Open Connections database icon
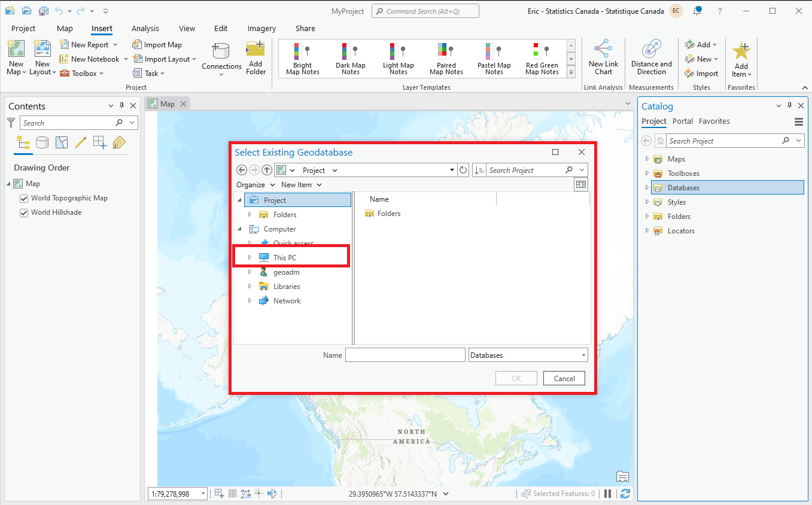This screenshot has height=505, width=812. (221, 58)
